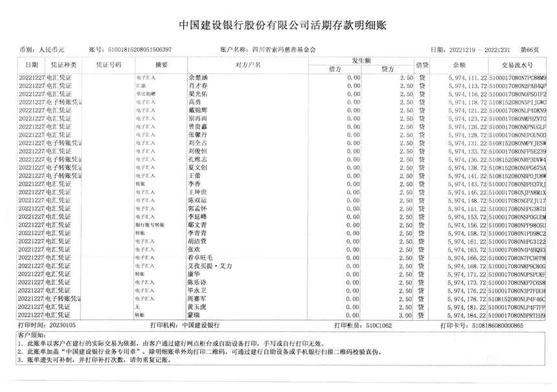The image size is (557, 392).
Task: Click the summary 无 in 黄玉虎 row
Action: coord(137,307)
